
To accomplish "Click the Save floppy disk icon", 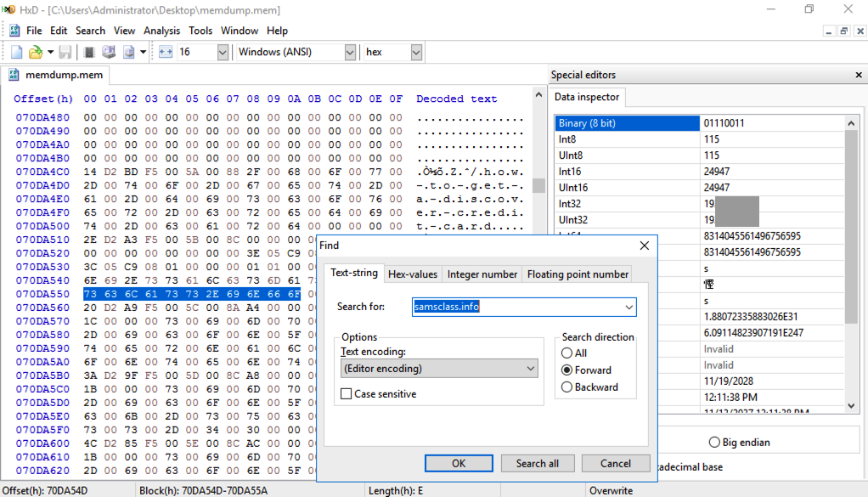I will point(65,52).
